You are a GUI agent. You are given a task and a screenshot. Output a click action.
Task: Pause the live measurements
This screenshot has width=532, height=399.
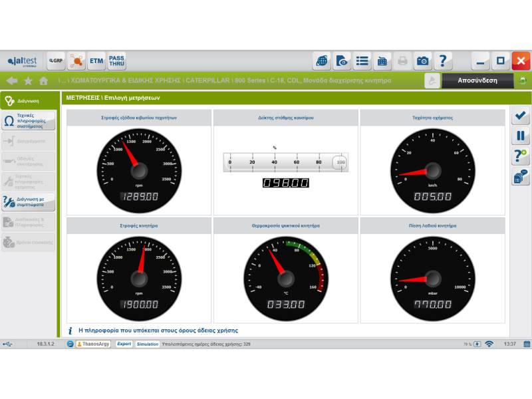tap(520, 136)
